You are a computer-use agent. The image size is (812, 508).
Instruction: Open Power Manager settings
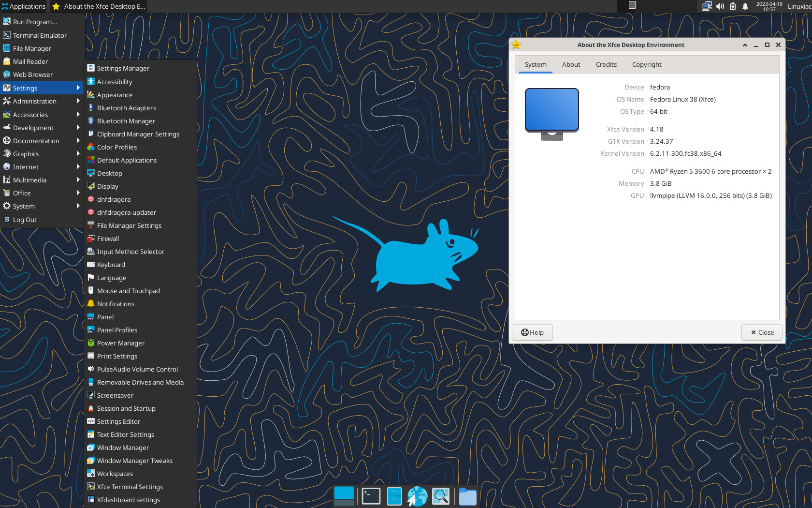[140, 343]
